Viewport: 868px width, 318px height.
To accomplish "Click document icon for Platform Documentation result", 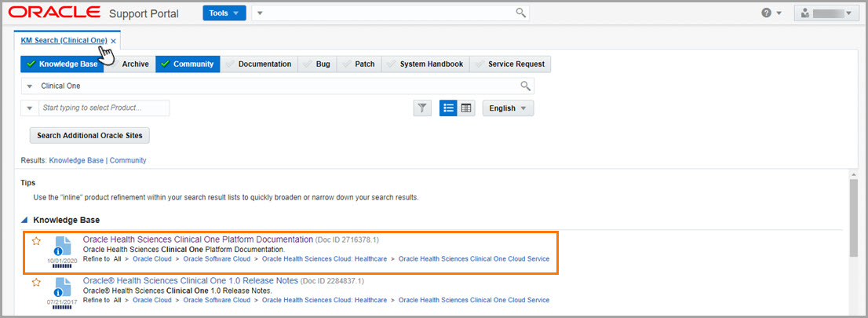I will point(63,247).
